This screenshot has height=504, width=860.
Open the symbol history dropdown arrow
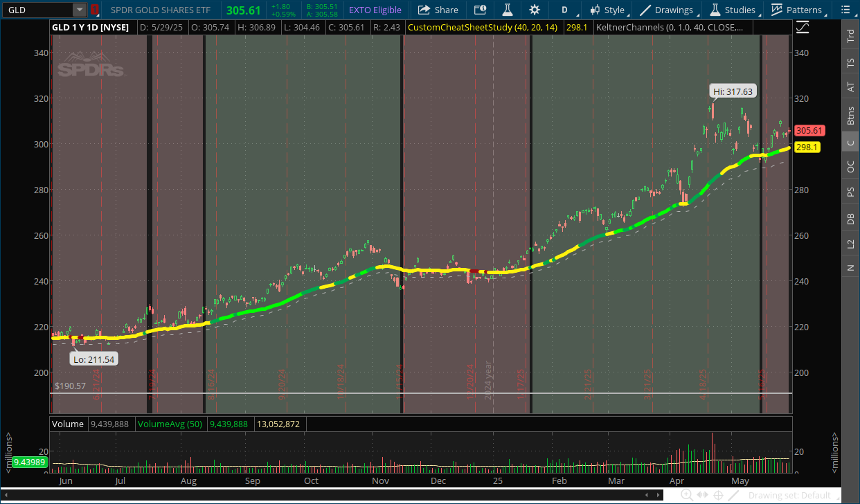(x=80, y=10)
